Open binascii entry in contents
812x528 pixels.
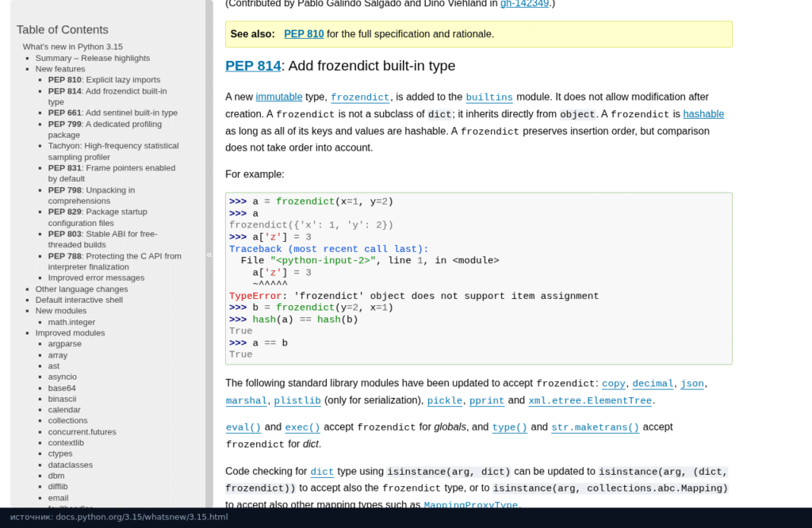pyautogui.click(x=62, y=399)
